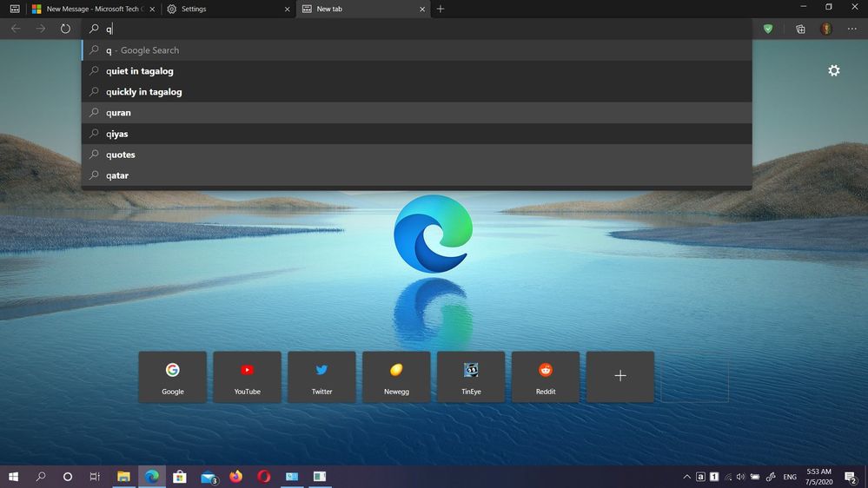The image size is (868, 488).
Task: Open Task View on the taskbar
Action: [95, 477]
